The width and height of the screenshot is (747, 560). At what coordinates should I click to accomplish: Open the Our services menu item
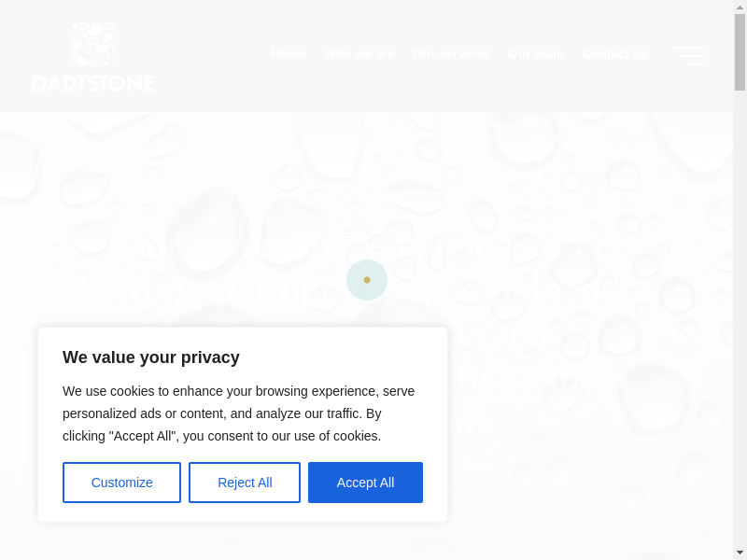point(451,54)
